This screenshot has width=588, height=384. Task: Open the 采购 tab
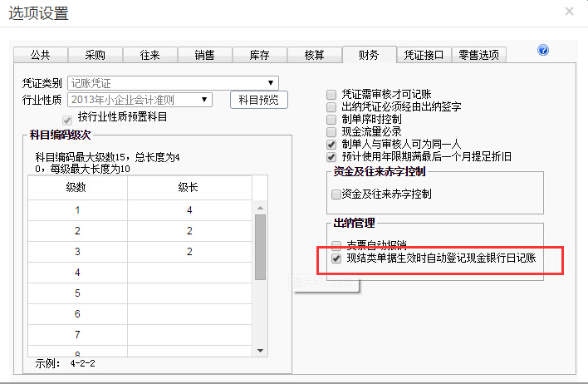point(96,56)
